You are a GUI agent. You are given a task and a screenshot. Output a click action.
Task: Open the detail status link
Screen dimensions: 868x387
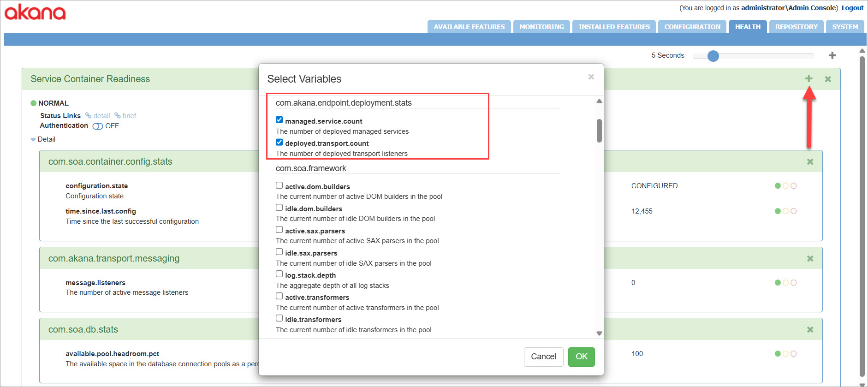coord(101,116)
